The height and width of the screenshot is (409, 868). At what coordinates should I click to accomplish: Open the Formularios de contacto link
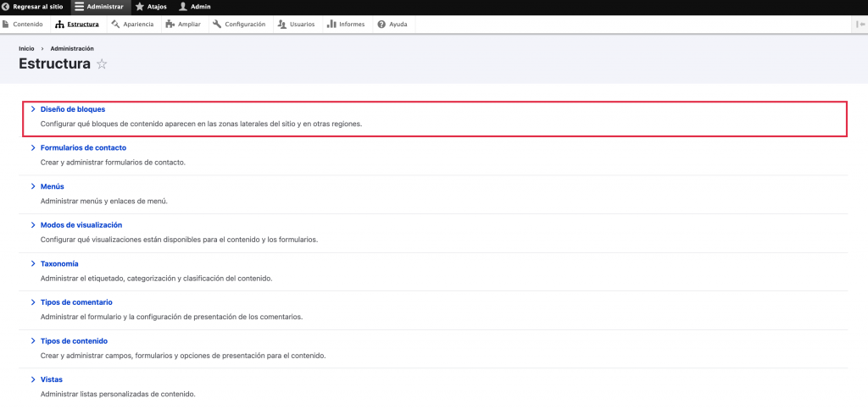tap(83, 147)
